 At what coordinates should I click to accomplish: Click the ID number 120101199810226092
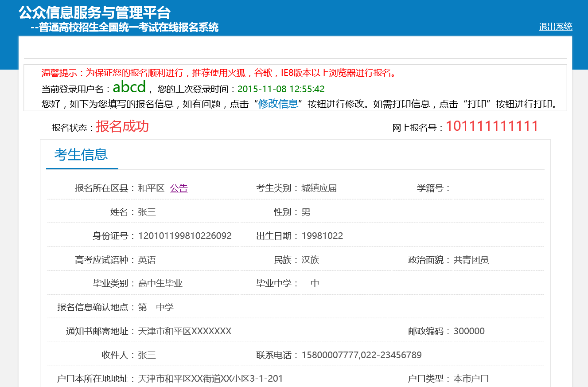coord(185,236)
